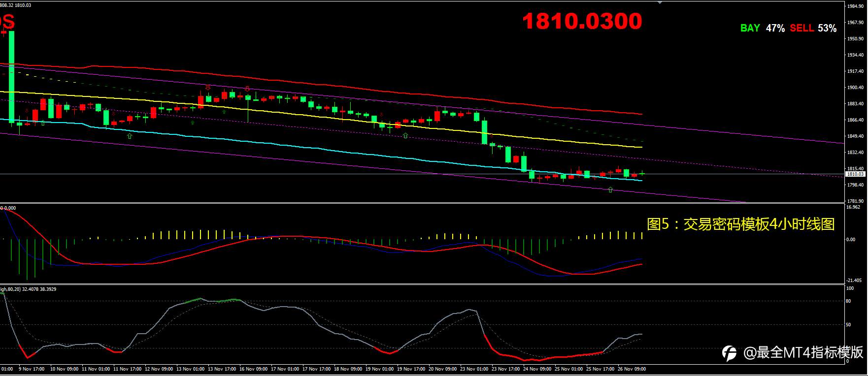Click the 9 Nov 17:00 time axis label
This screenshot has width=868, height=376.
[x=32, y=369]
